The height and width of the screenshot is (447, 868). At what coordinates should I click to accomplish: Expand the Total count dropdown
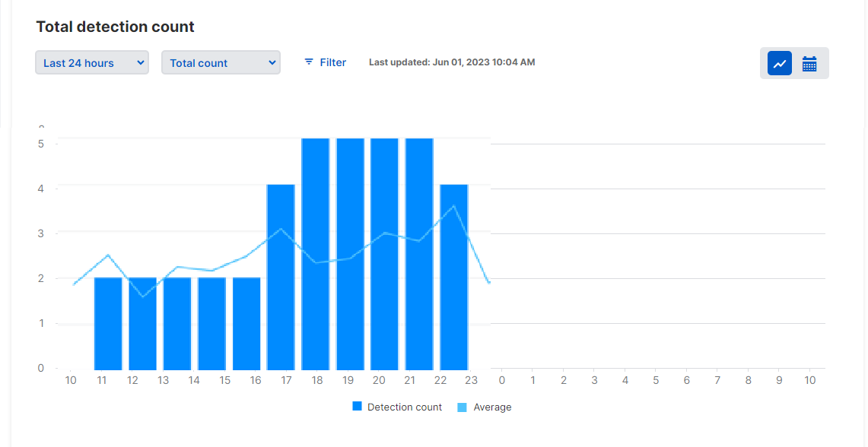pyautogui.click(x=221, y=63)
